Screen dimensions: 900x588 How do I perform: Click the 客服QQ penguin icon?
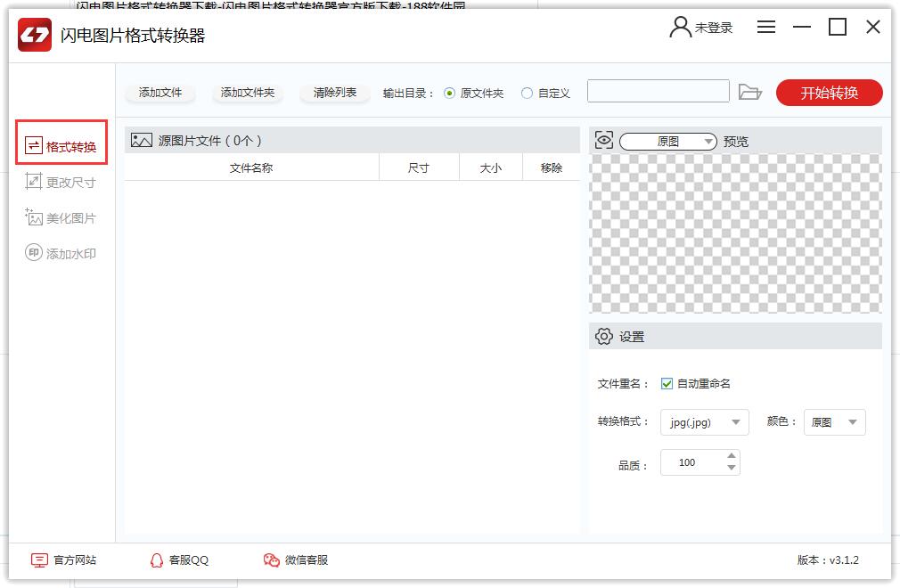(x=157, y=560)
